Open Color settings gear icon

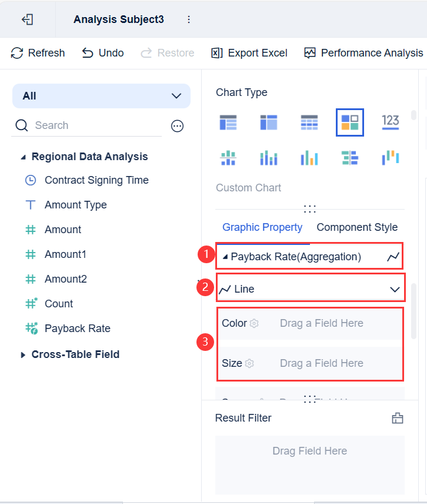pos(254,323)
